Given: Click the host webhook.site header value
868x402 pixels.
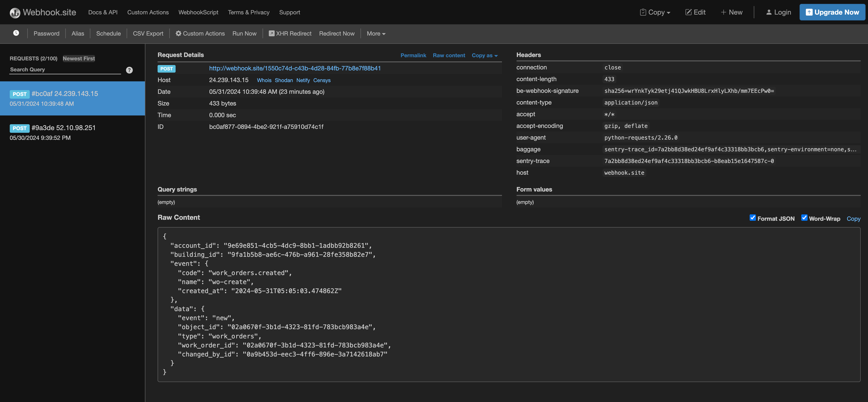Looking at the screenshot, I should 624,173.
